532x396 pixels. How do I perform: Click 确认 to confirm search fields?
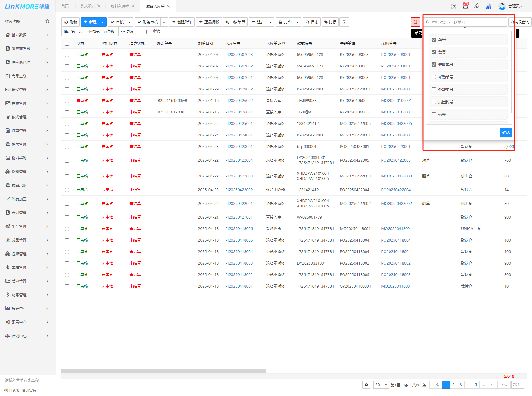[x=506, y=132]
